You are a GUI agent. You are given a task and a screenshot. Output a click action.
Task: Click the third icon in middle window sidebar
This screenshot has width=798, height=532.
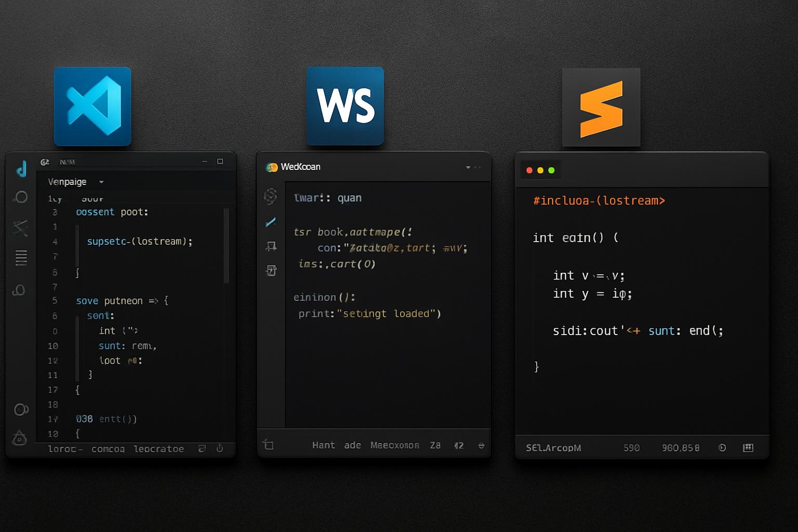271,246
